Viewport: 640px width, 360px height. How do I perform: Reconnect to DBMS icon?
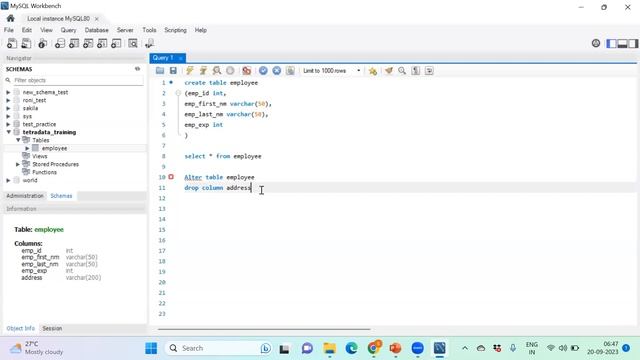[149, 43]
